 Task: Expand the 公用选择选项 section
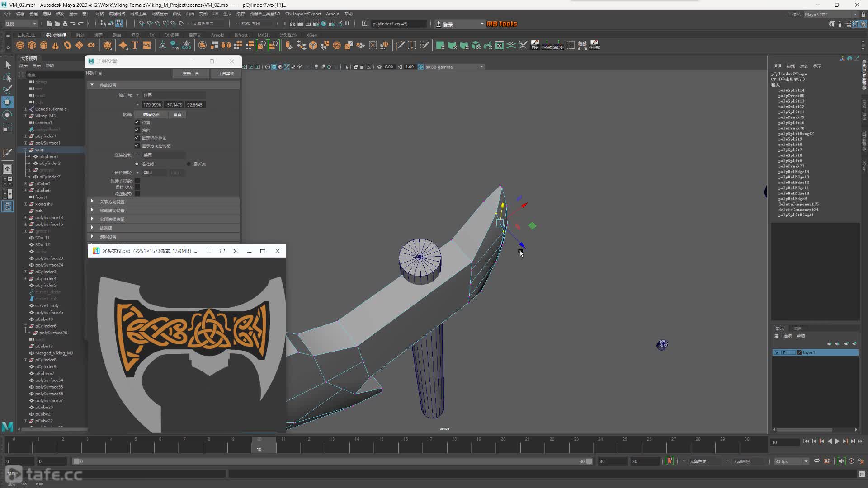pyautogui.click(x=92, y=219)
